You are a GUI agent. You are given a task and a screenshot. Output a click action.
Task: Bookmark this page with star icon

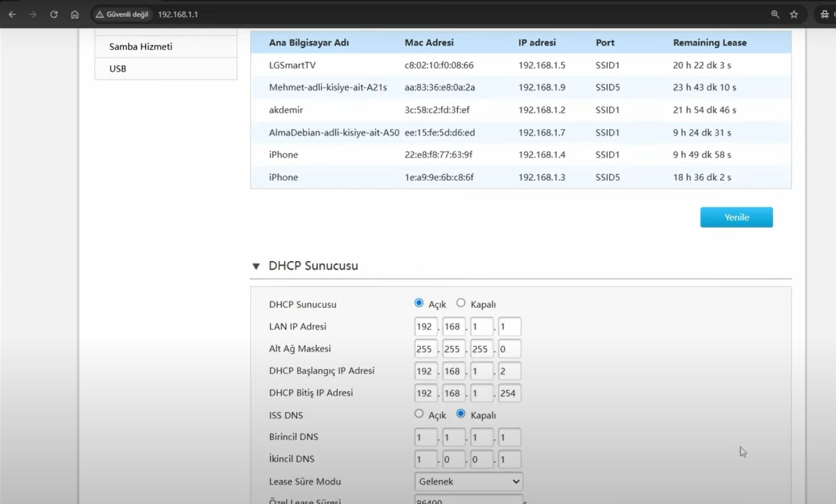(x=794, y=15)
